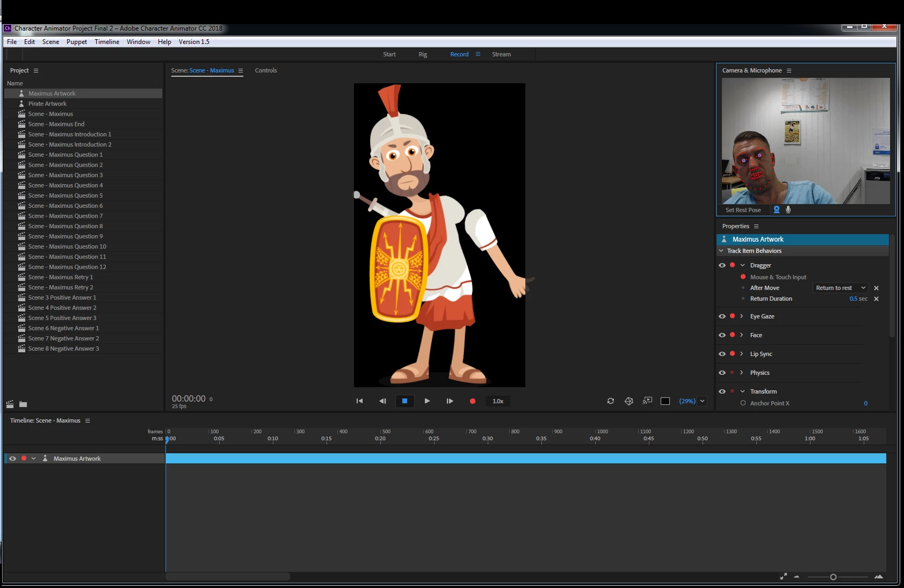Click the Return Duration 0.5 value
The width and height of the screenshot is (904, 588).
tap(853, 299)
